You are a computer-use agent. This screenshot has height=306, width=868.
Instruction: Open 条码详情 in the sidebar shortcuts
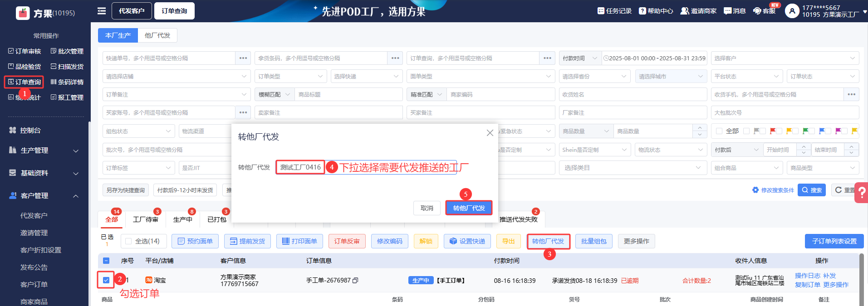coord(67,82)
